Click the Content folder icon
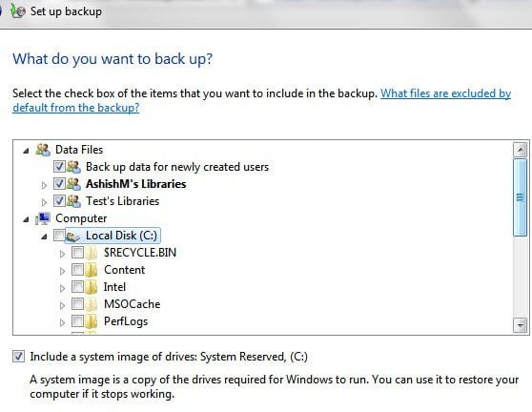This screenshot has width=532, height=412. [x=92, y=270]
